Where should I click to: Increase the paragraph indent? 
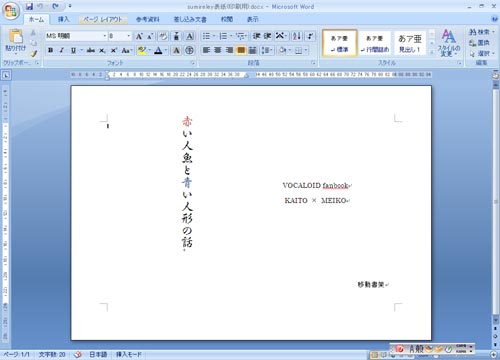pyautogui.click(x=267, y=36)
